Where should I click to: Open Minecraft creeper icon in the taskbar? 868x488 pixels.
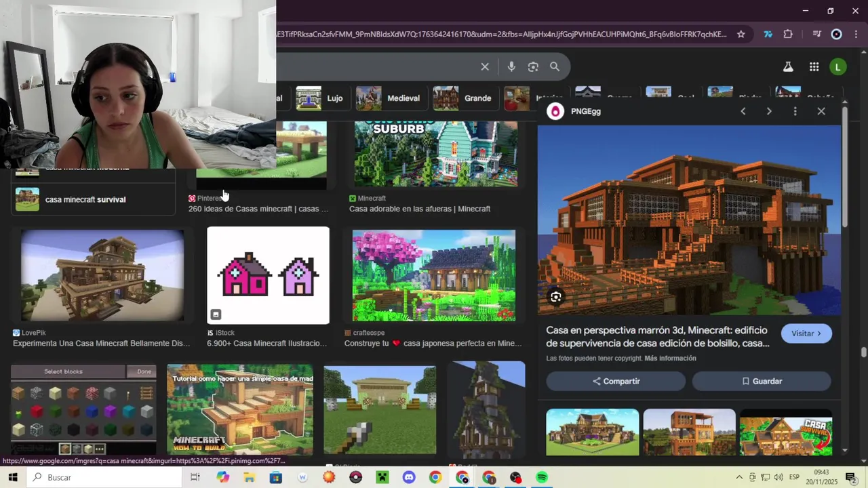pos(382,477)
